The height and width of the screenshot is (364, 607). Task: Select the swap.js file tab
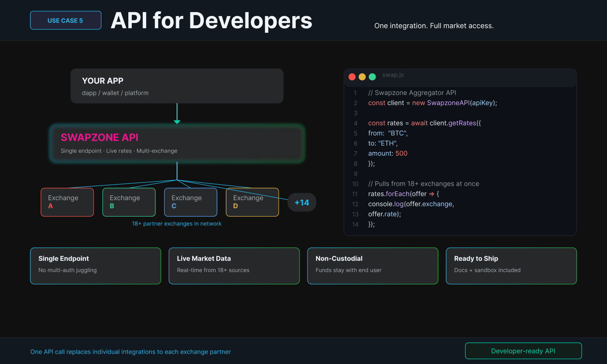point(393,75)
